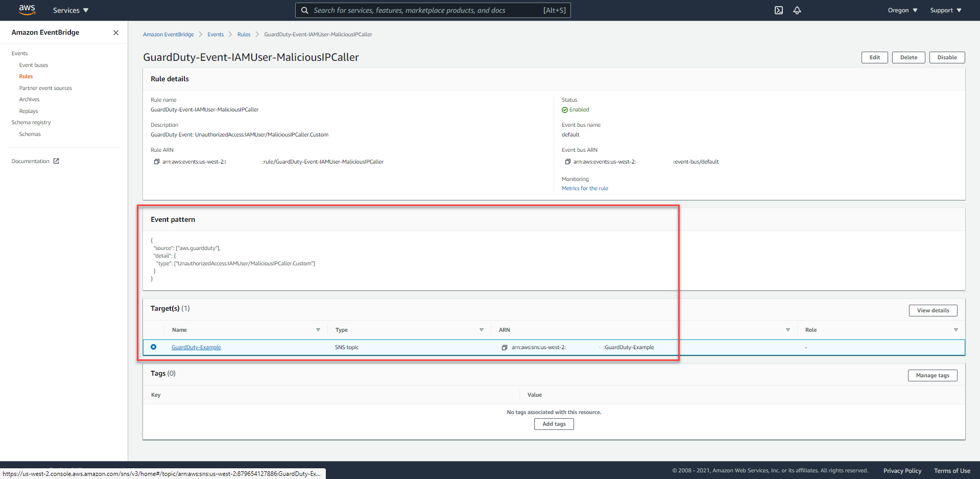This screenshot has height=479, width=980.
Task: Open Metrics for the rule link
Action: tap(585, 188)
